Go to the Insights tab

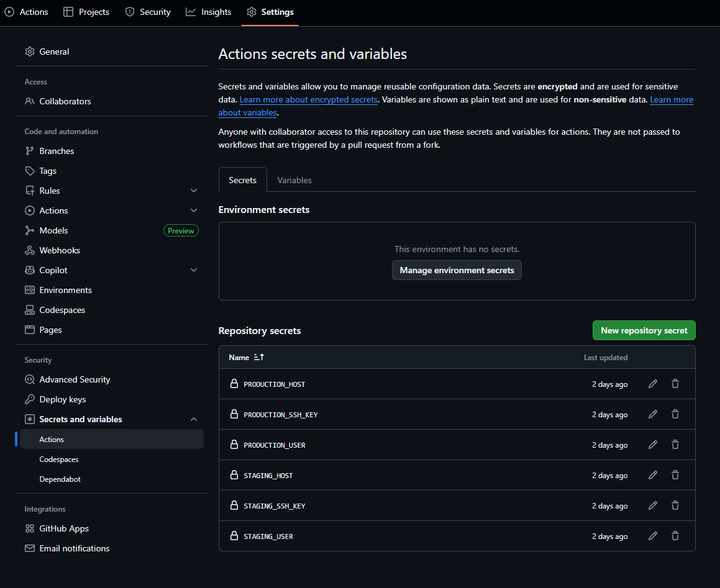click(x=208, y=11)
